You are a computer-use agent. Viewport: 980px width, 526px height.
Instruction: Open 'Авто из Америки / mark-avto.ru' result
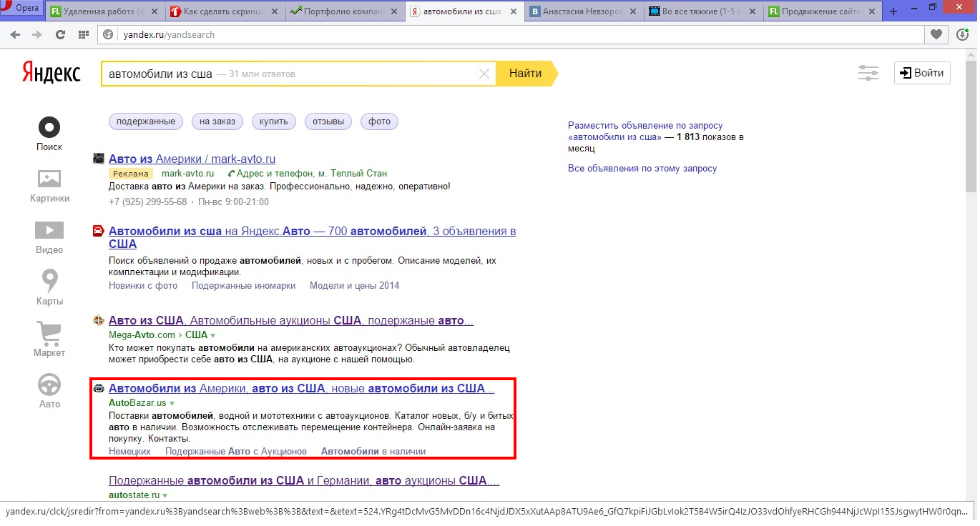(x=192, y=159)
